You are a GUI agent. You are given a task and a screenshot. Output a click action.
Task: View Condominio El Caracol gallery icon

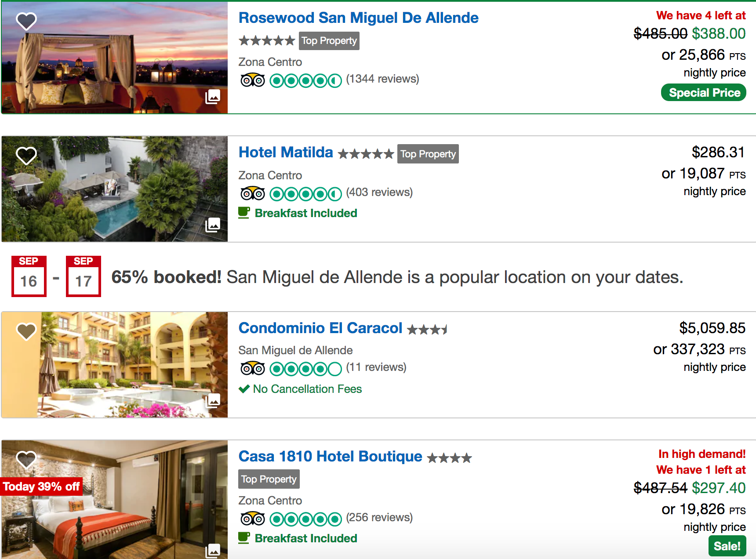pyautogui.click(x=213, y=400)
